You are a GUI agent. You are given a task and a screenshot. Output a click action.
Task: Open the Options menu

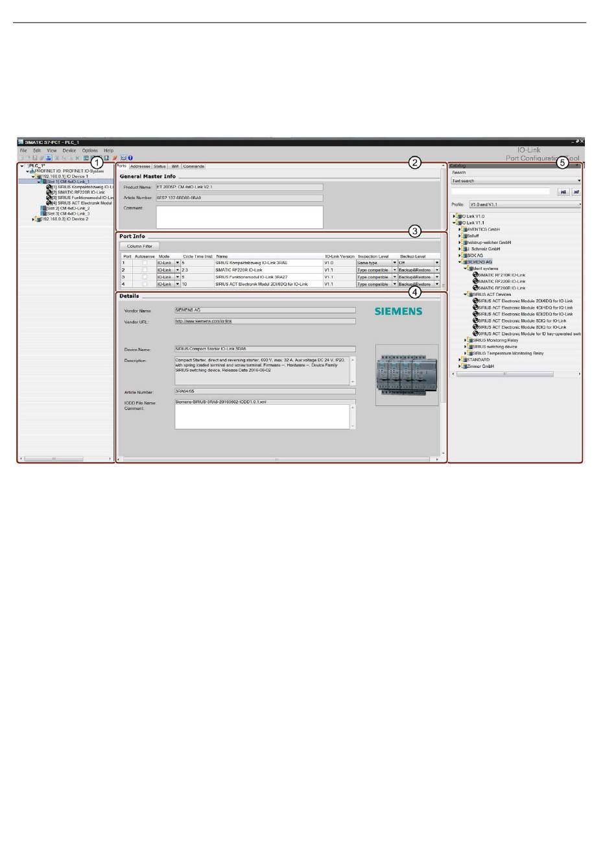coord(90,151)
